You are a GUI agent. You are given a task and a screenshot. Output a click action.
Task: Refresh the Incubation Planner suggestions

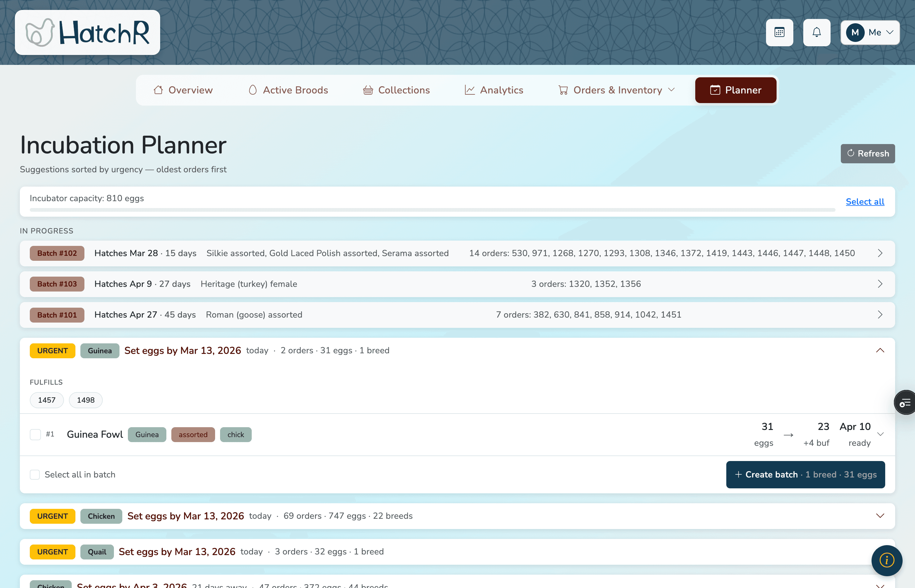click(x=868, y=153)
